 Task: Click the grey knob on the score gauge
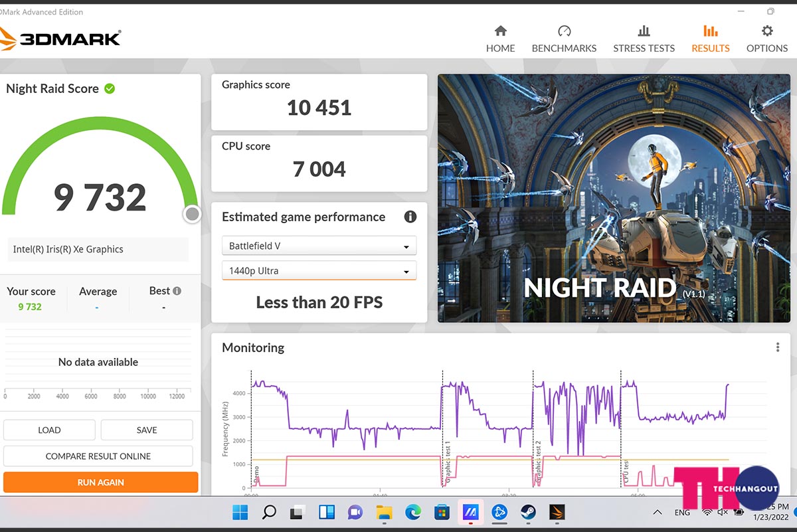pos(192,214)
